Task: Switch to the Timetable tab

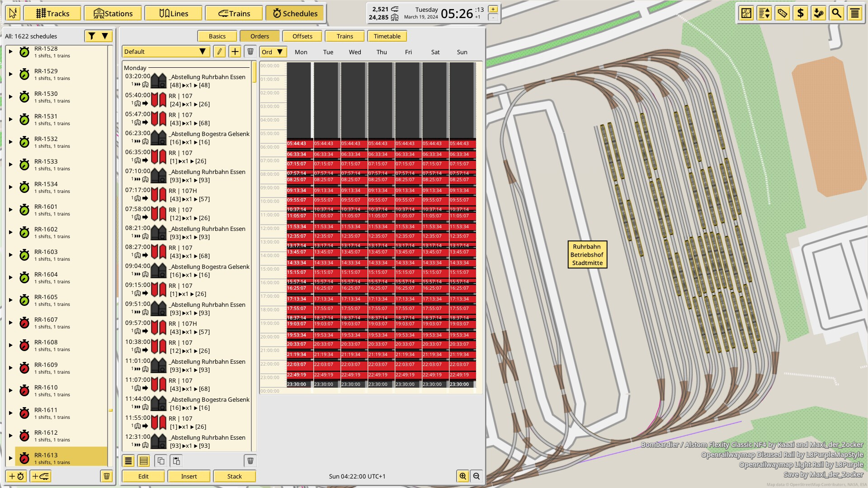Action: tap(387, 36)
